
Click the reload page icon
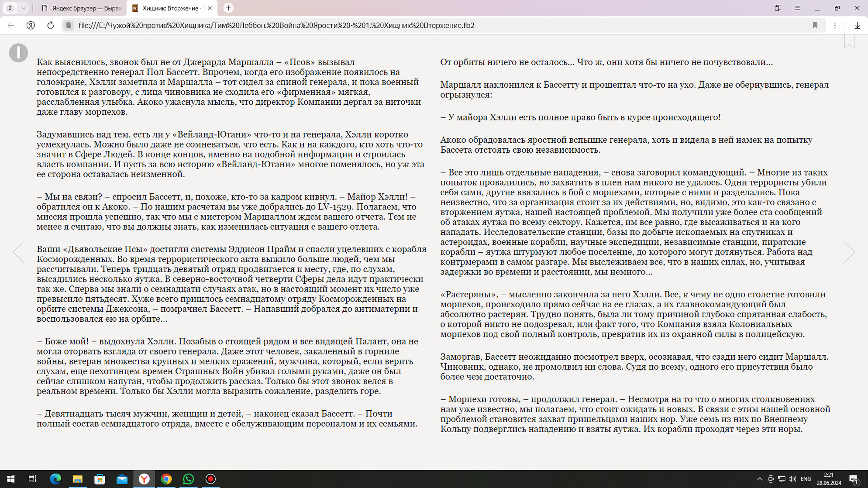(51, 25)
